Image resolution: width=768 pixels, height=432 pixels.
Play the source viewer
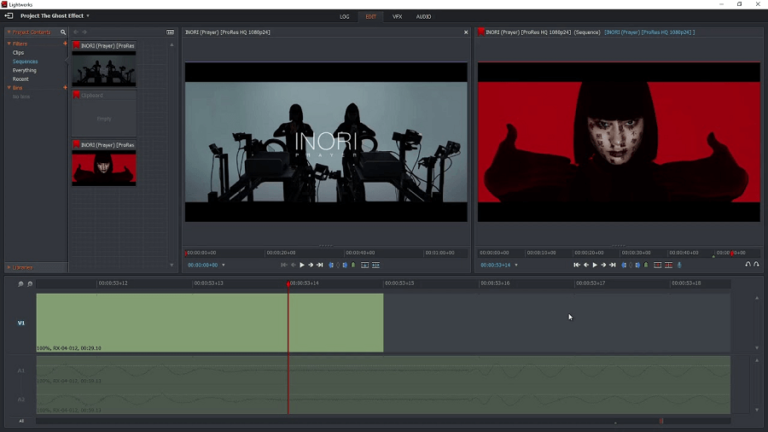click(x=302, y=265)
